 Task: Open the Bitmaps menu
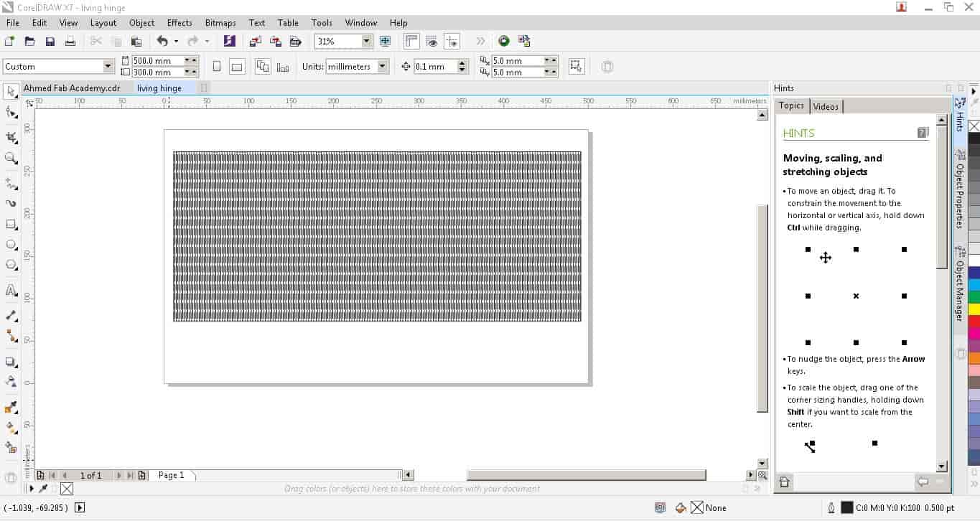point(220,22)
